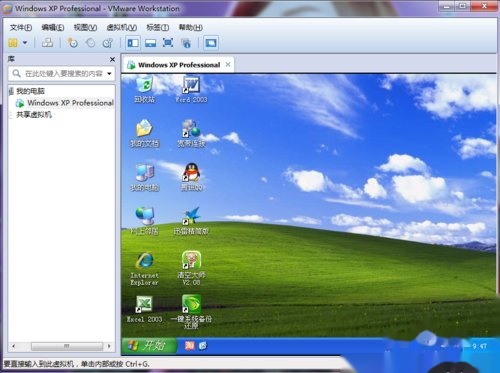Toggle the library sidebar view icon
500x373 pixels.
pyautogui.click(x=133, y=43)
